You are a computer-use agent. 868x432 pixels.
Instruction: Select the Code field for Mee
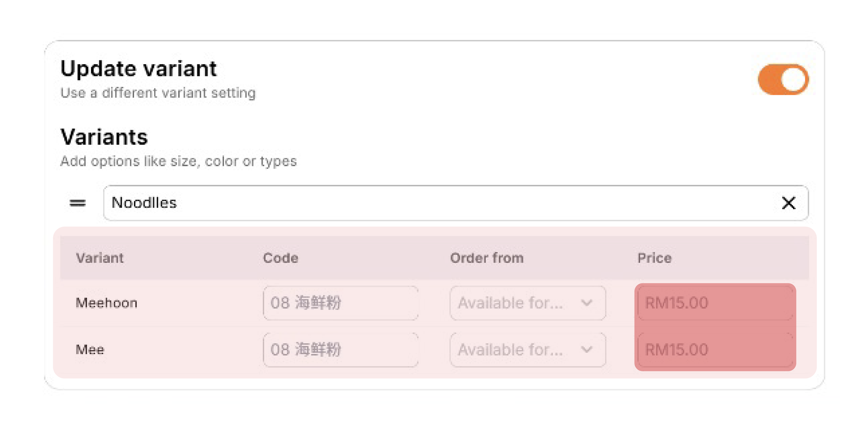coord(340,349)
